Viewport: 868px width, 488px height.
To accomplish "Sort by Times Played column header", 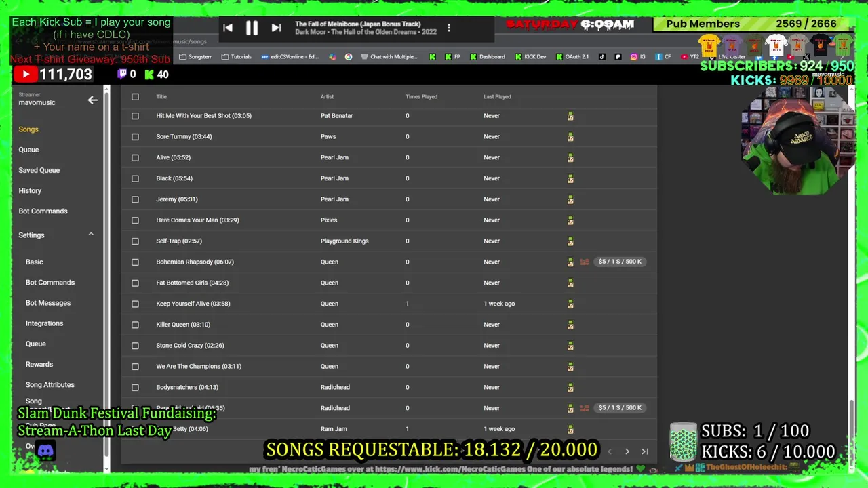I will 421,97.
